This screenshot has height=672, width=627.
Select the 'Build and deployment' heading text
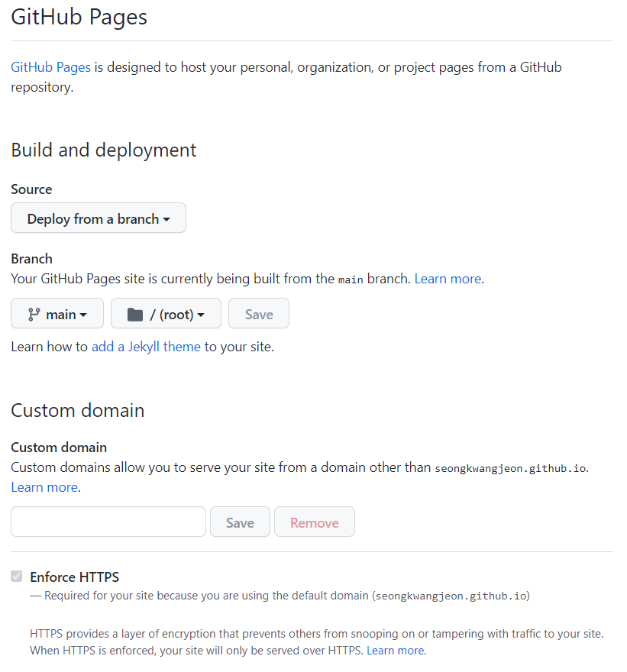pyautogui.click(x=104, y=150)
